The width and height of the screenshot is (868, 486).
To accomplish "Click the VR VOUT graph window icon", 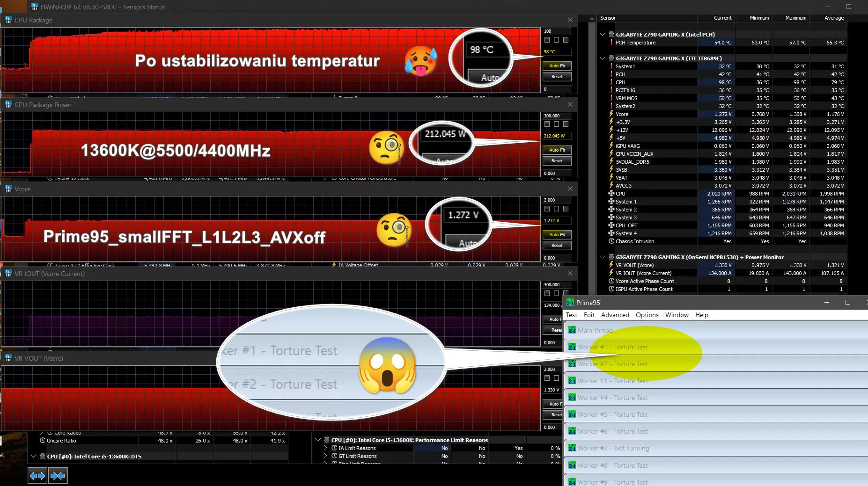I will 8,358.
